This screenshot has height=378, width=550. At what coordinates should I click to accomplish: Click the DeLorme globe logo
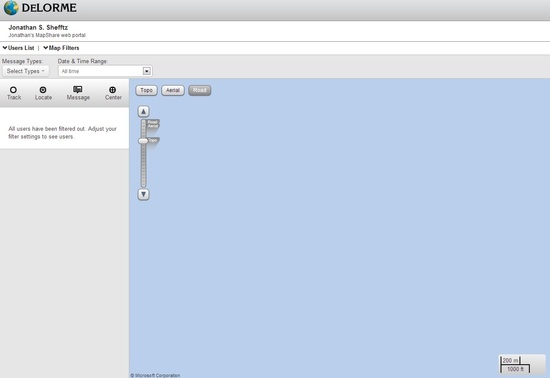pyautogui.click(x=11, y=8)
